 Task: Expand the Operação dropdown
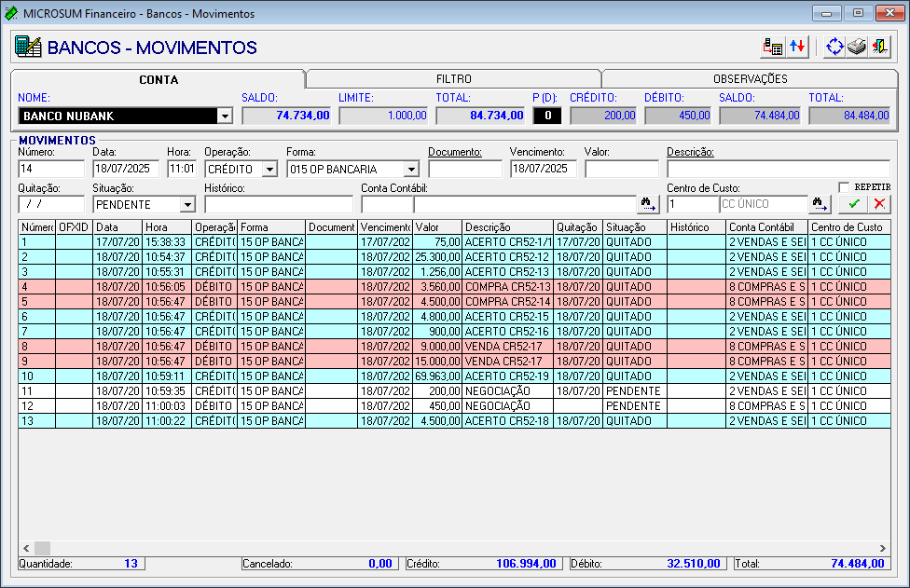269,170
